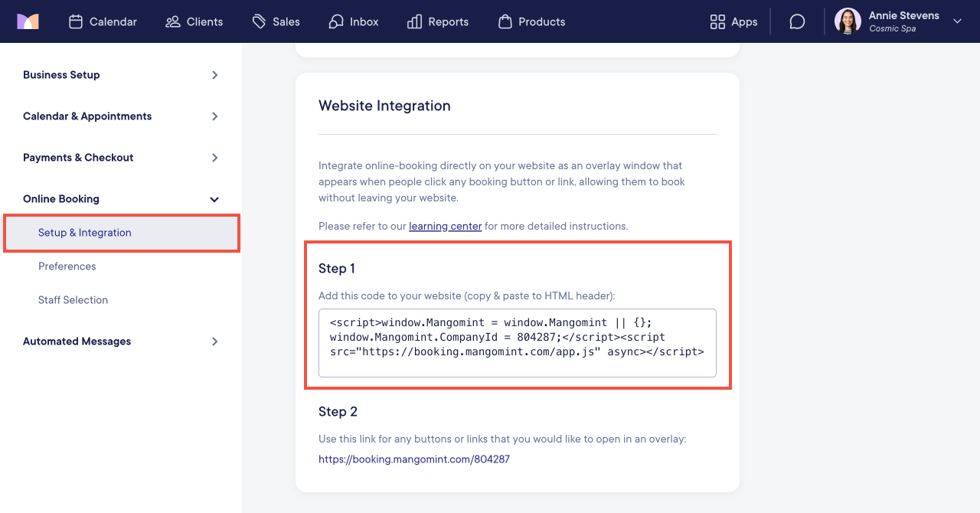Open the account dropdown chevron

click(x=957, y=21)
